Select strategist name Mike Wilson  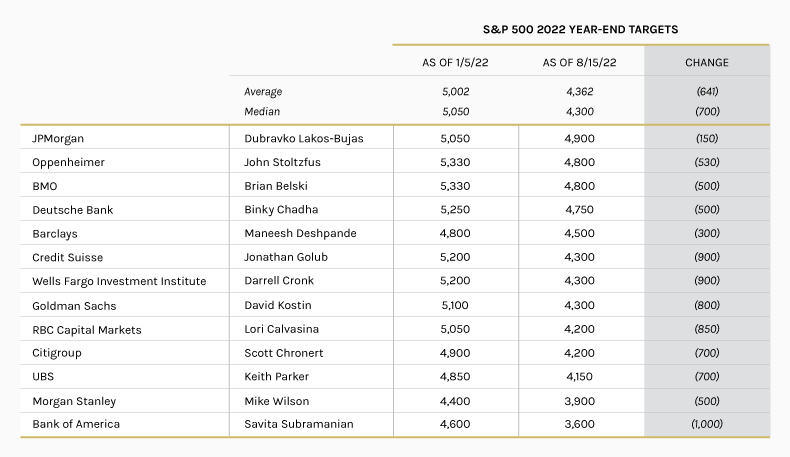coord(276,401)
